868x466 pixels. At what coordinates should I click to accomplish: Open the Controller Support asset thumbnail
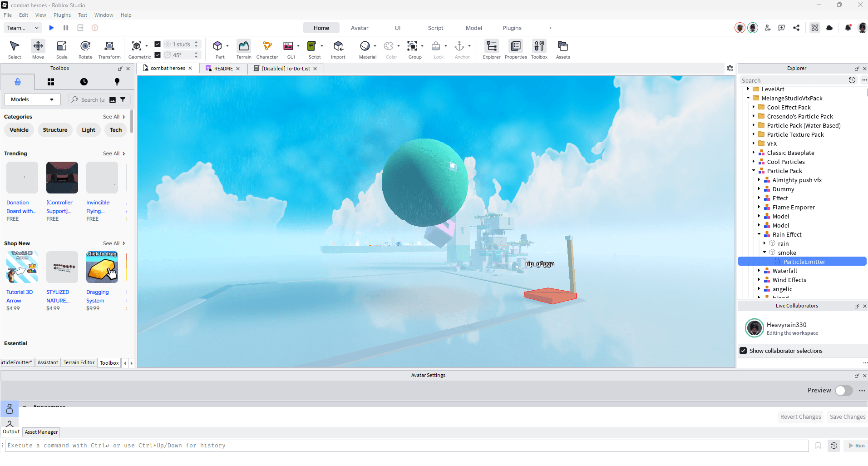pos(62,178)
